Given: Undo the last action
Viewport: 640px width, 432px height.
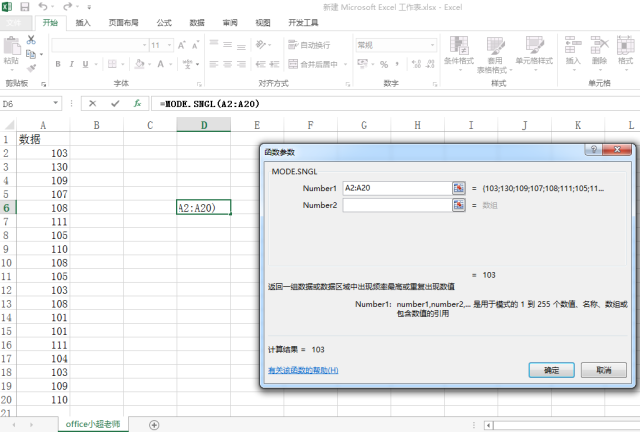Looking at the screenshot, I should point(43,7).
